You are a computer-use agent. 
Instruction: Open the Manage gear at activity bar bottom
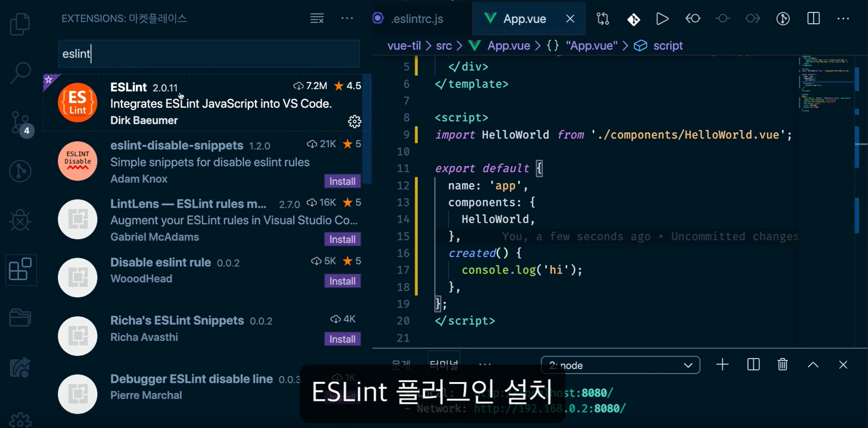[20, 420]
